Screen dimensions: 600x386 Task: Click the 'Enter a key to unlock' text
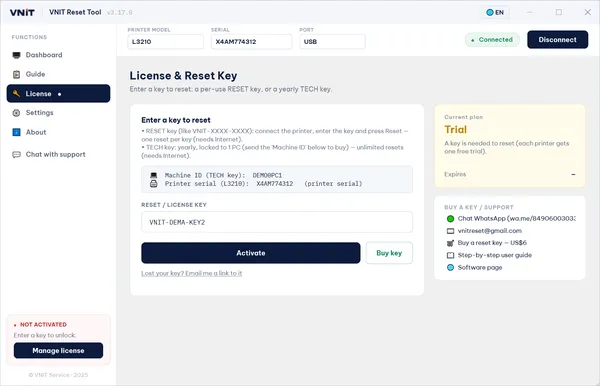[45, 335]
